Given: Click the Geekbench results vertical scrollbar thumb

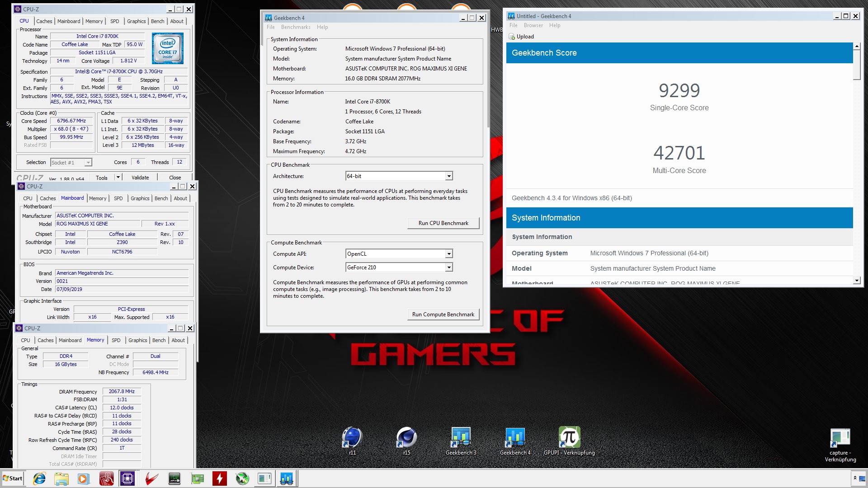Looking at the screenshot, I should click(x=857, y=65).
